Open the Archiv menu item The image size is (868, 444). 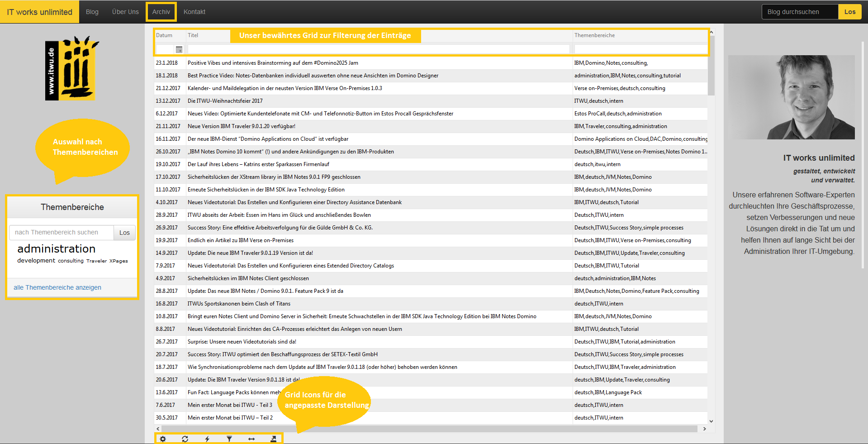pos(161,12)
